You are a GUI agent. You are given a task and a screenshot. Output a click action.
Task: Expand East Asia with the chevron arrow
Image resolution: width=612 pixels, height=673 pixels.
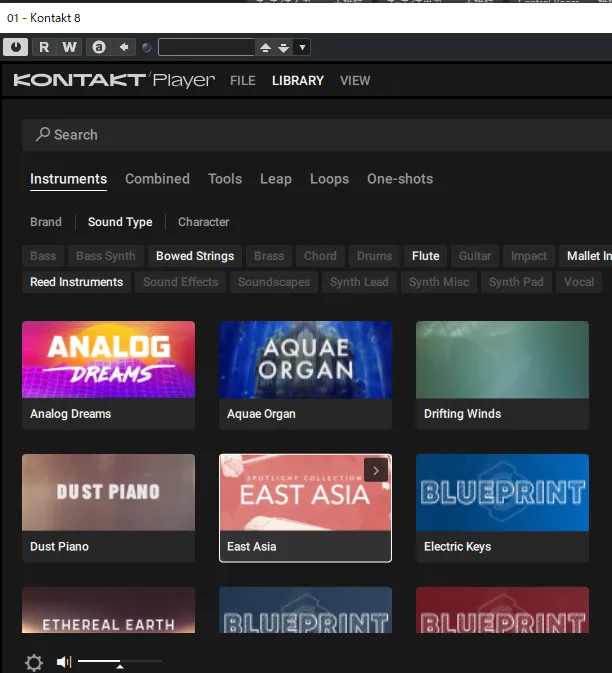(x=376, y=470)
